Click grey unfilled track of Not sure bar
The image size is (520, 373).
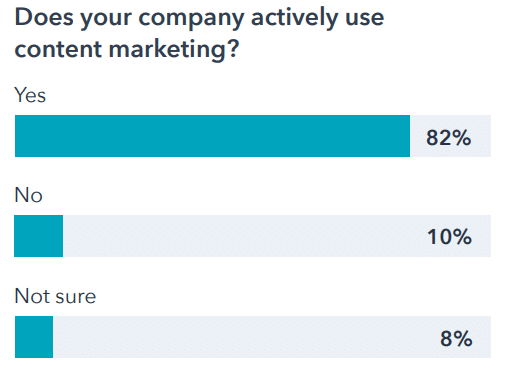272,337
